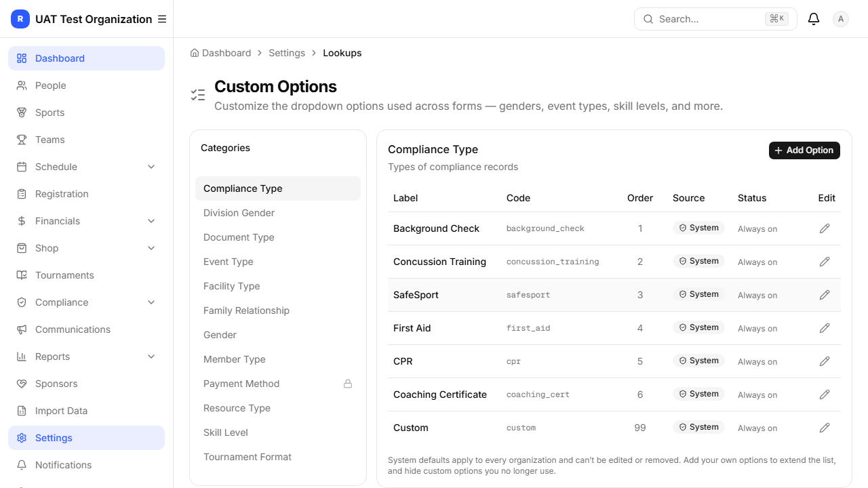This screenshot has width=868, height=488.
Task: Expand the Schedule menu chevron
Action: click(x=151, y=167)
